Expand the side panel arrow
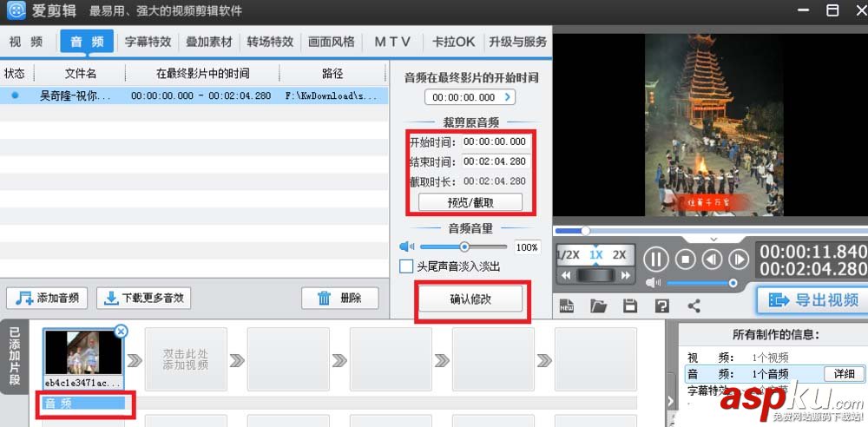 670,400
